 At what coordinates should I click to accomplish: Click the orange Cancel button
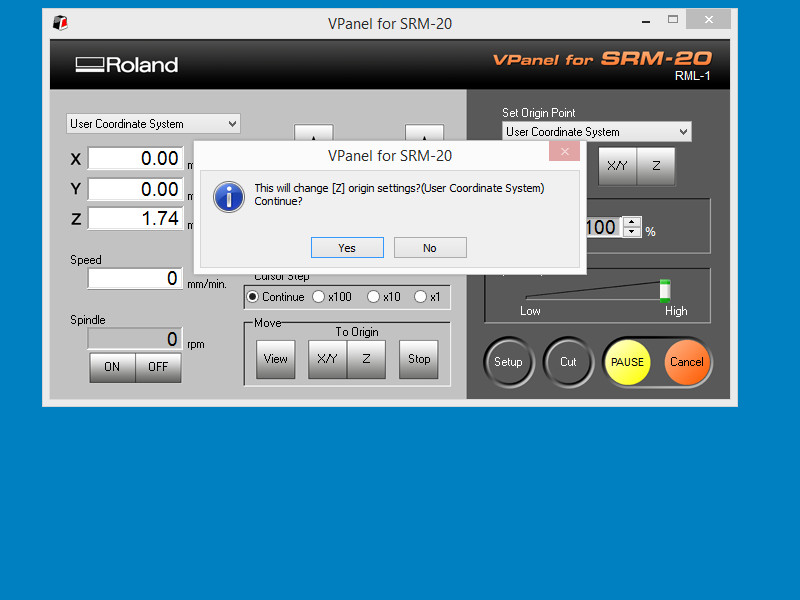(687, 362)
